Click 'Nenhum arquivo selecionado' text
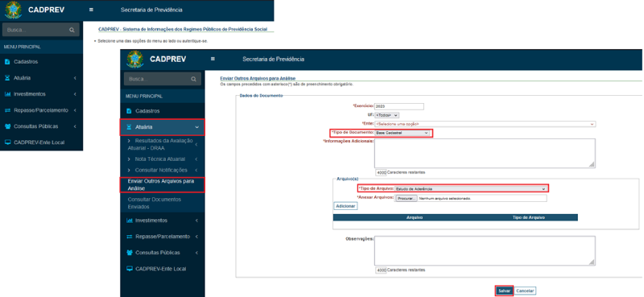The image size is (644, 297). click(x=444, y=198)
